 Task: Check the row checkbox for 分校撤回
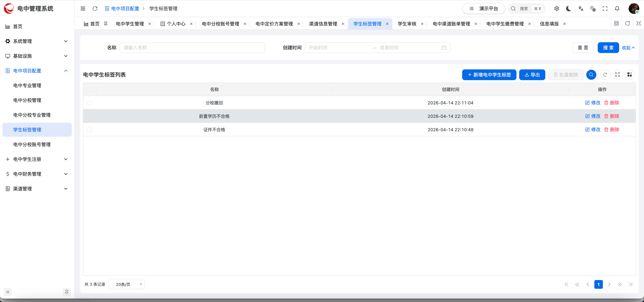tap(90, 103)
